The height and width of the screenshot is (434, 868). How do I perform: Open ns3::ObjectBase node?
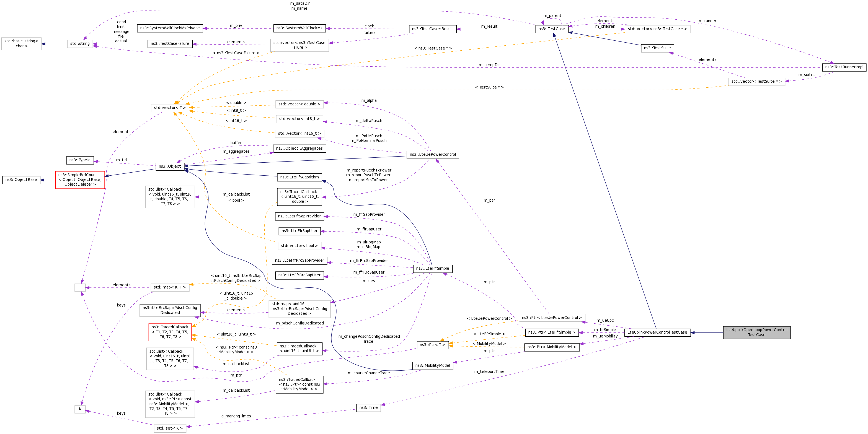click(x=21, y=180)
